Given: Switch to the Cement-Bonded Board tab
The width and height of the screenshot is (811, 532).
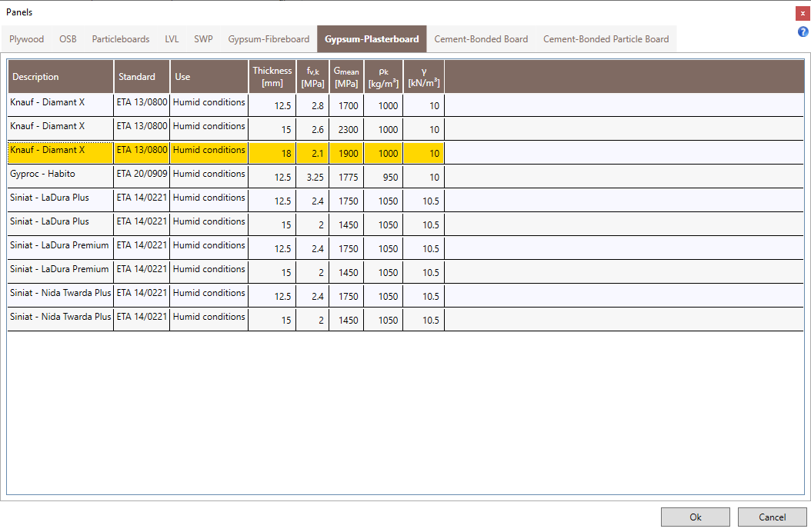Looking at the screenshot, I should (x=481, y=38).
